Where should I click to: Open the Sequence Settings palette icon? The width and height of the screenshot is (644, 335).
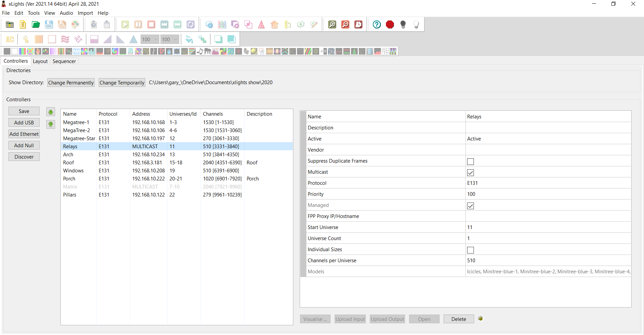(x=75, y=24)
